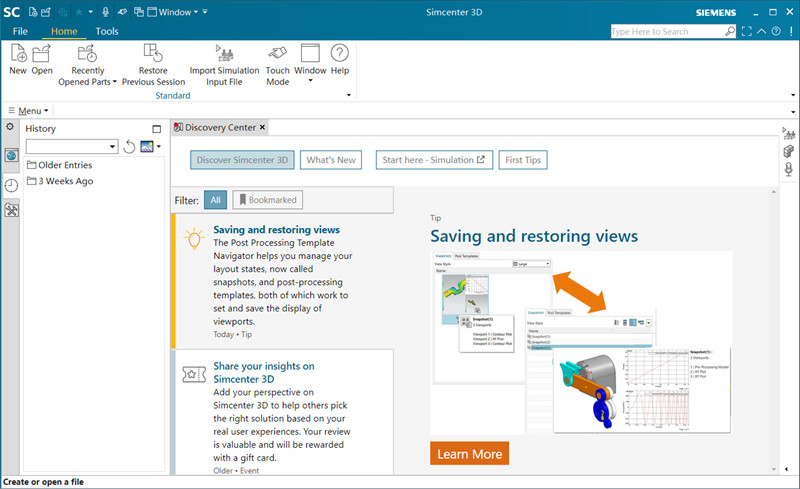This screenshot has width=800, height=489.
Task: Click the ticket event icon
Action: tap(194, 375)
